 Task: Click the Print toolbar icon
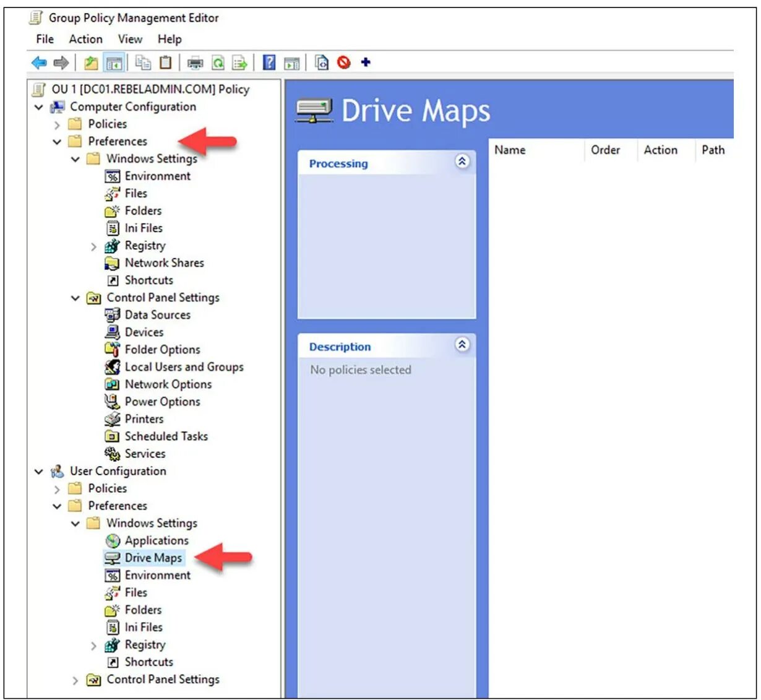[x=196, y=63]
